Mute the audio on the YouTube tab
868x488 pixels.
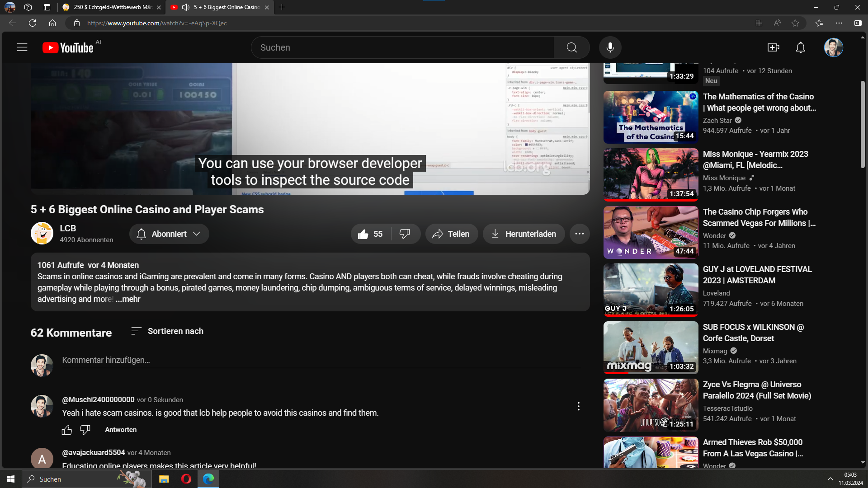pos(185,7)
